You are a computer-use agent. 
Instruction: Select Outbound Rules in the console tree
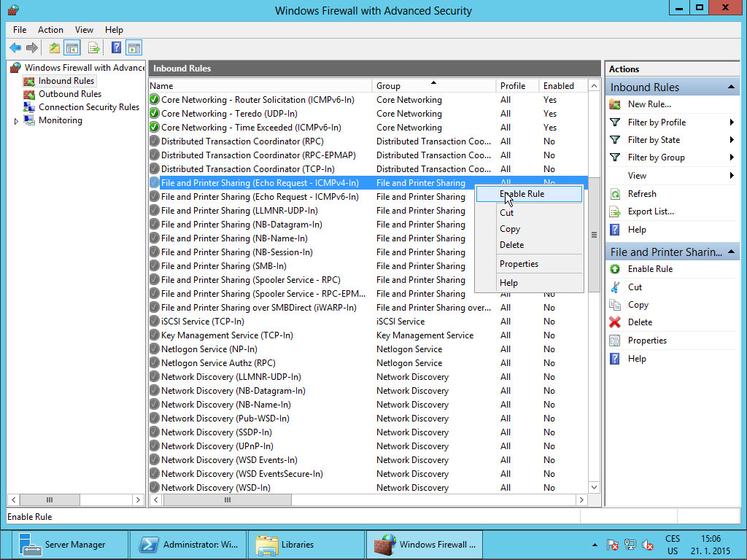pos(69,94)
